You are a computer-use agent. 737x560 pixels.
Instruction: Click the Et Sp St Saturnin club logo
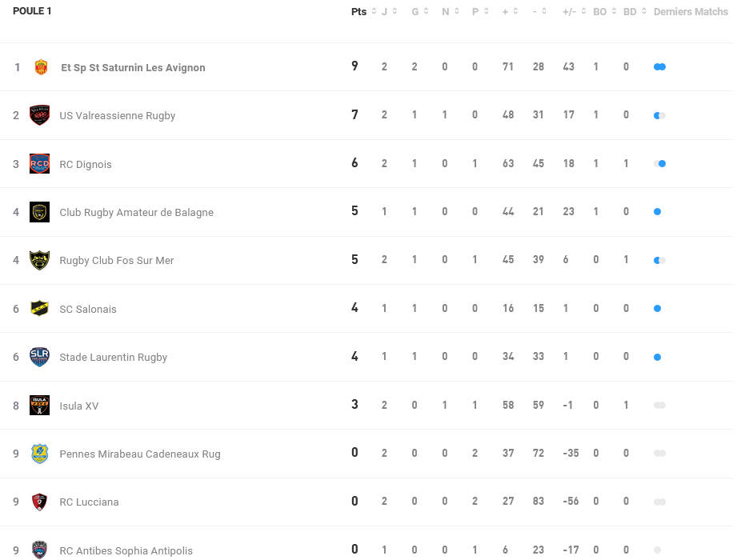41,67
